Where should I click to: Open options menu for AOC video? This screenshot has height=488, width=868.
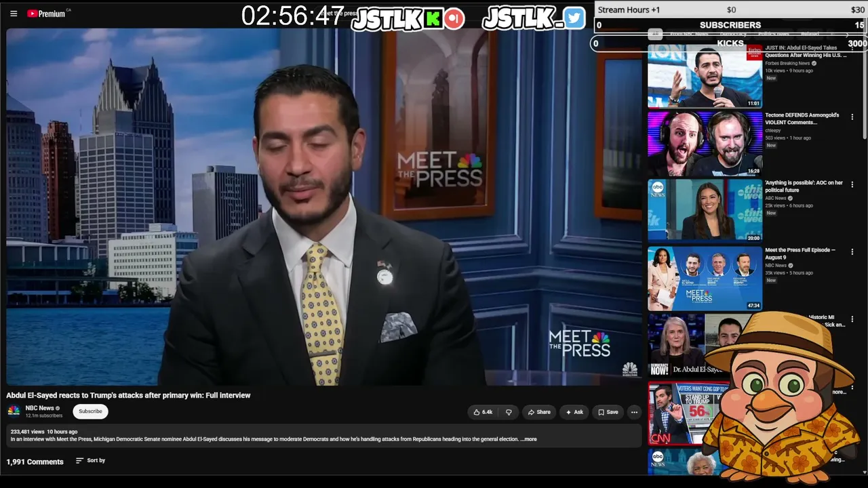852,184
